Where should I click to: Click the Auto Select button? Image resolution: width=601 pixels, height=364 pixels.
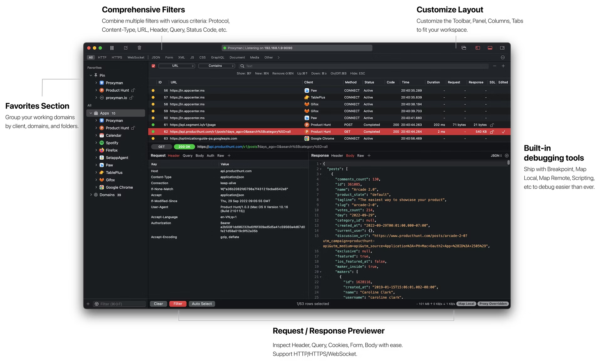202,304
